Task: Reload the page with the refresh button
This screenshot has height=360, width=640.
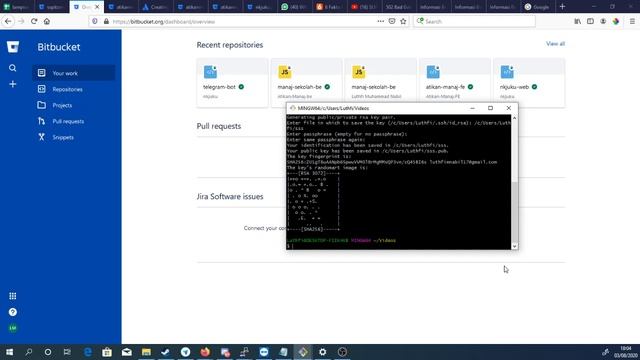Action: click(34, 21)
